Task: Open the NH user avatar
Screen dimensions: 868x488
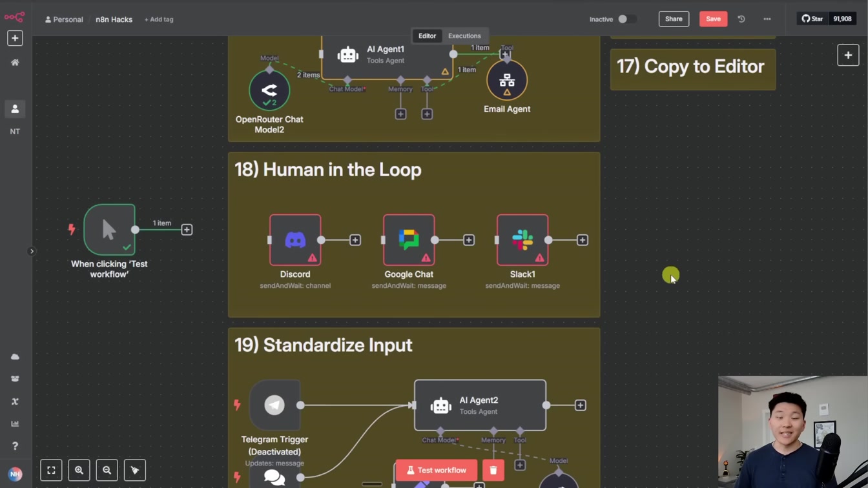Action: coord(15,474)
